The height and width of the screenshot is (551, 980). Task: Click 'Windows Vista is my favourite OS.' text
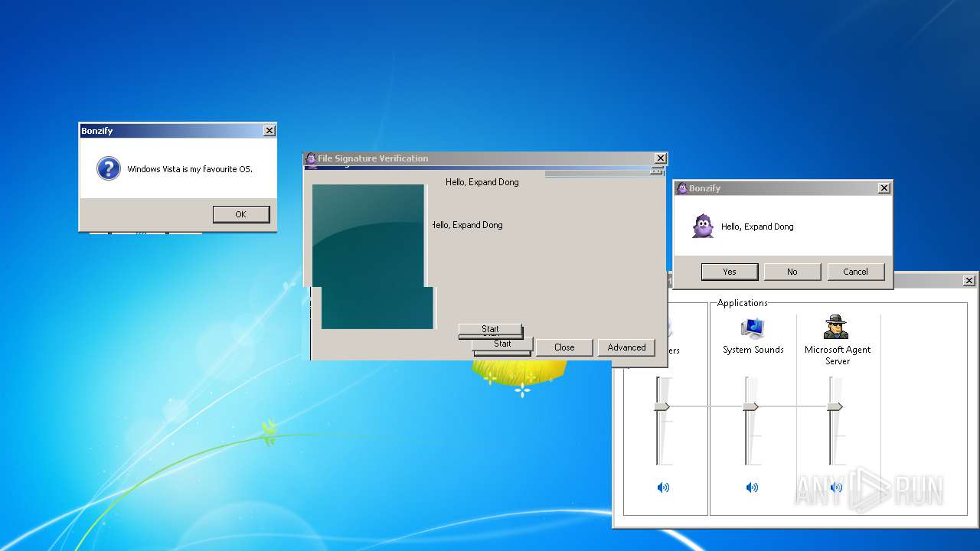[x=190, y=169]
